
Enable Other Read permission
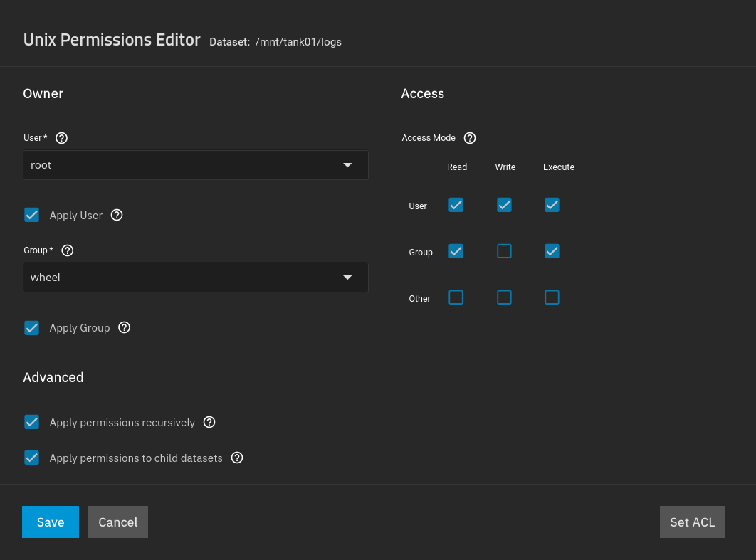tap(456, 297)
